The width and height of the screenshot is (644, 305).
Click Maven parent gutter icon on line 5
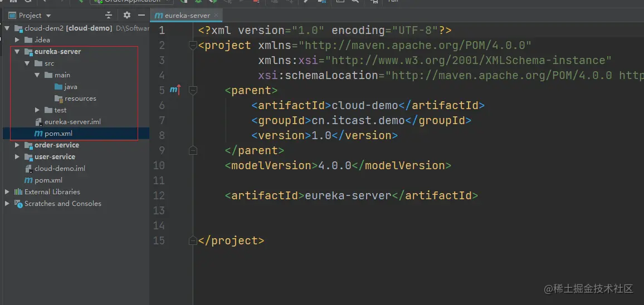click(x=175, y=90)
